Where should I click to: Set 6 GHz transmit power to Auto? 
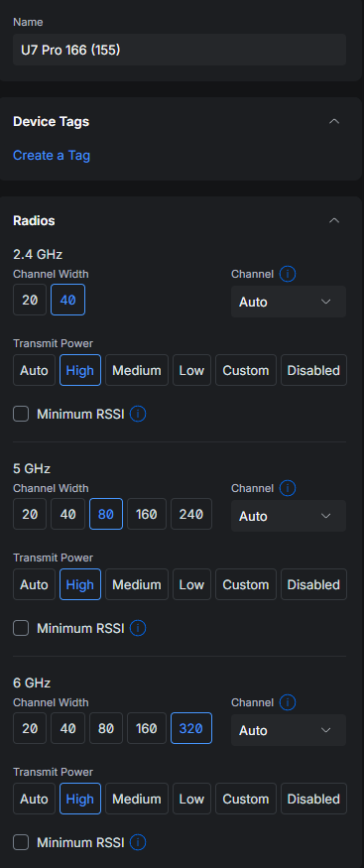(35, 799)
